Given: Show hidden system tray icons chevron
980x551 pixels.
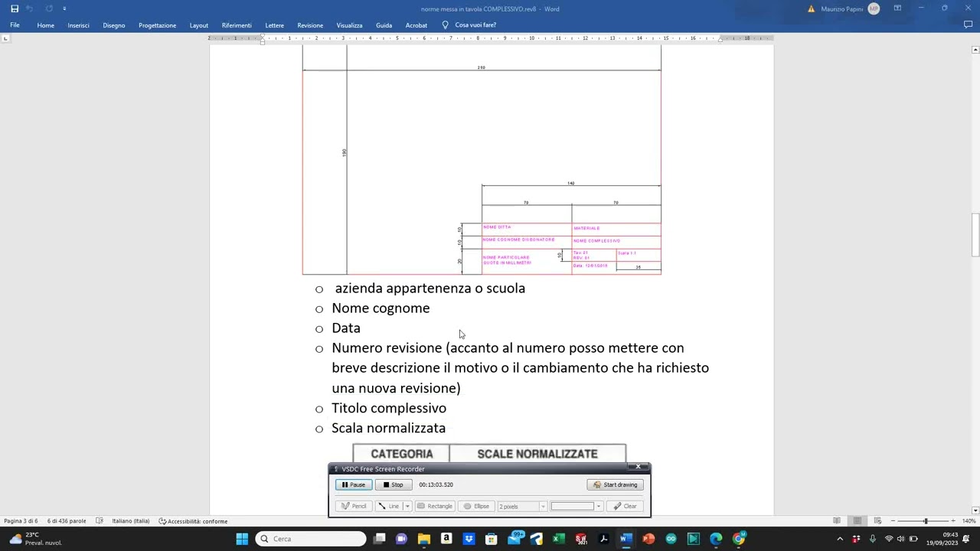Looking at the screenshot, I should pos(840,539).
